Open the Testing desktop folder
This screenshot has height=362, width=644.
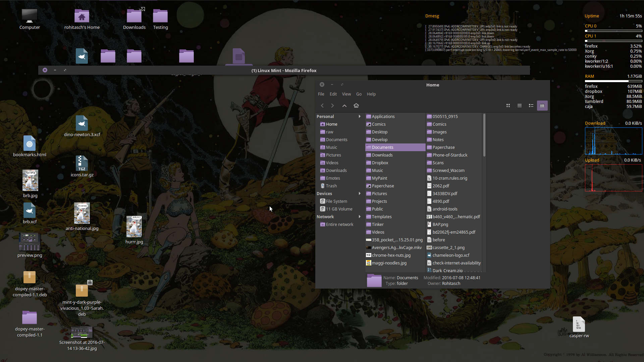point(160,19)
